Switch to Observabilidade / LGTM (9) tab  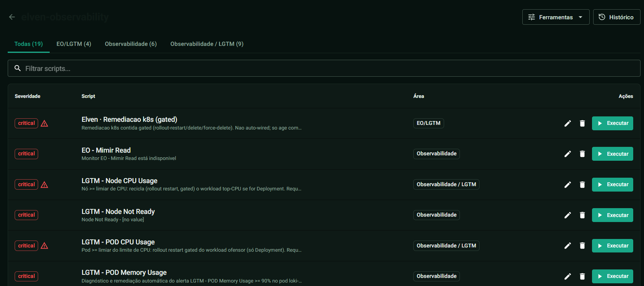207,44
